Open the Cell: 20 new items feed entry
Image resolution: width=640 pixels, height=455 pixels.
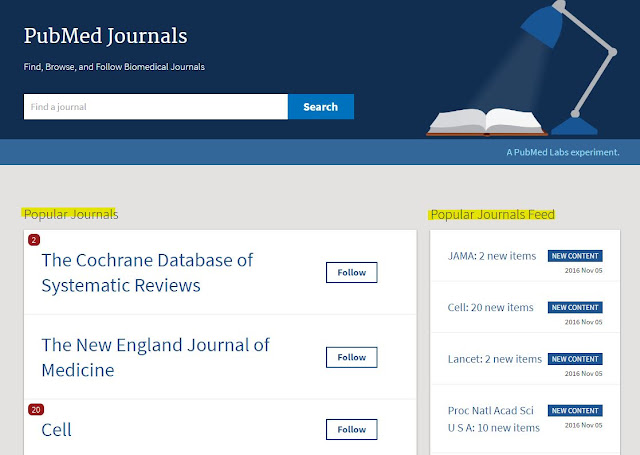[x=490, y=307]
